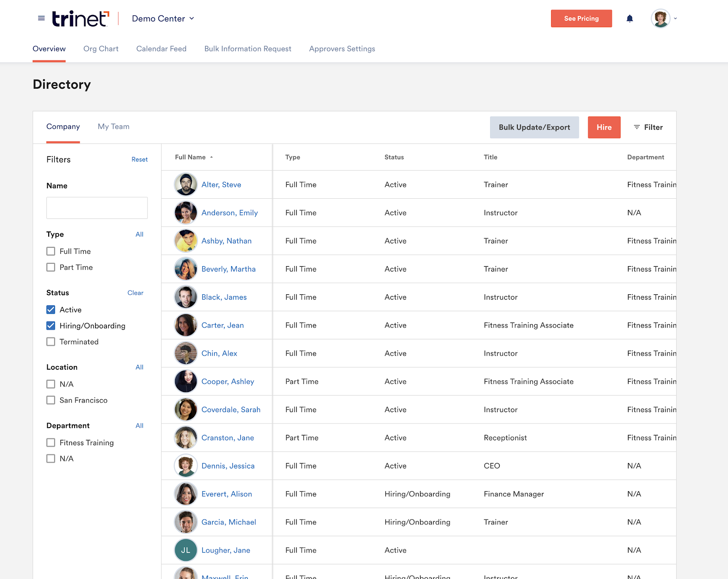Click the Title column header

click(490, 157)
